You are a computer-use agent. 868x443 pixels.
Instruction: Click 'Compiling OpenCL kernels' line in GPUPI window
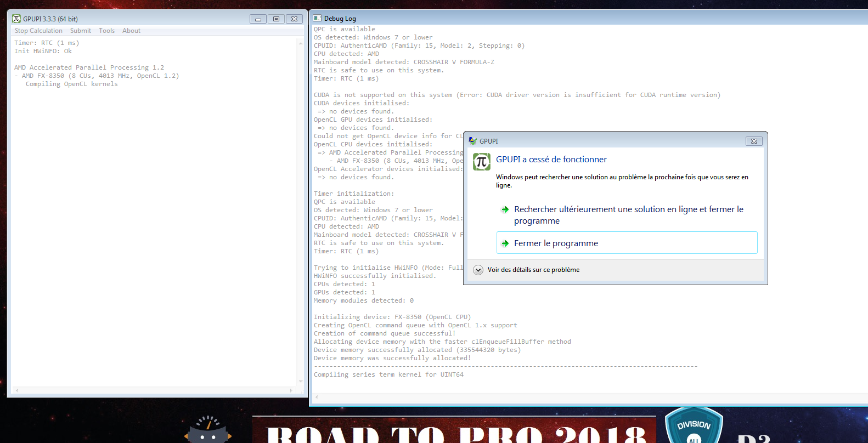click(x=71, y=84)
